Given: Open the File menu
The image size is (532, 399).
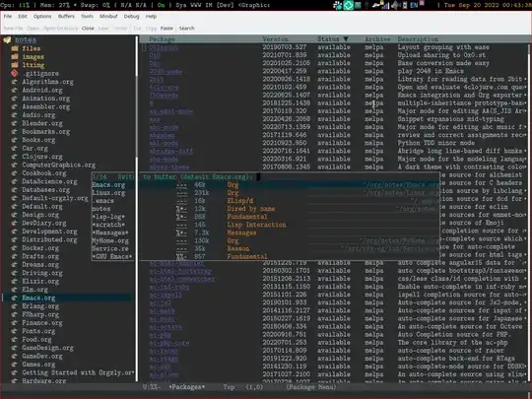Looking at the screenshot, I should point(8,17).
